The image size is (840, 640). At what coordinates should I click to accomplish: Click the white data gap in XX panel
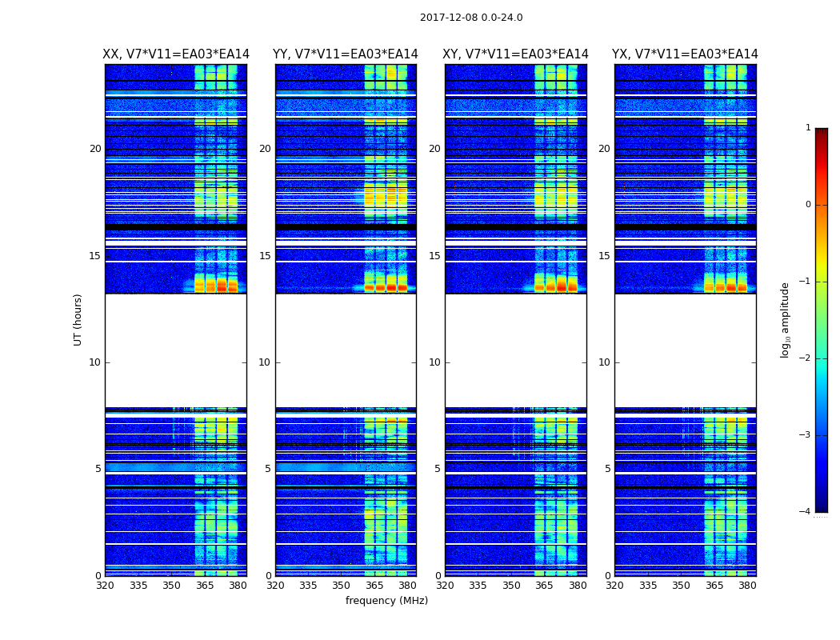[176, 350]
